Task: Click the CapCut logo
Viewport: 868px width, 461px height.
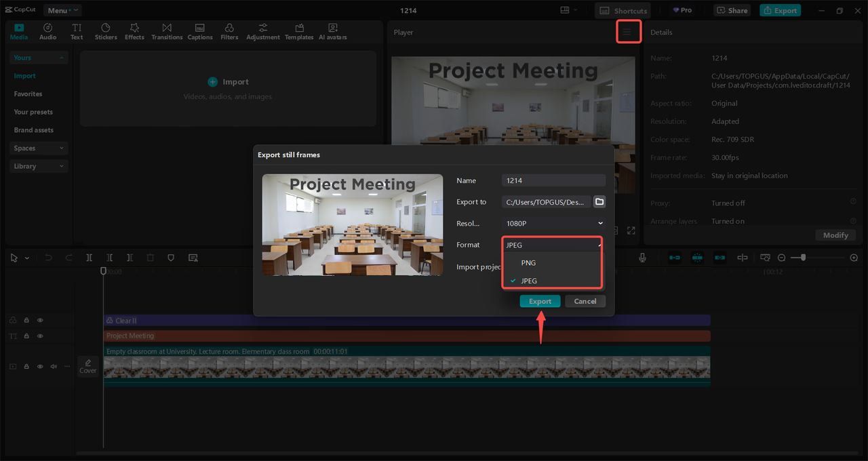Action: point(20,10)
